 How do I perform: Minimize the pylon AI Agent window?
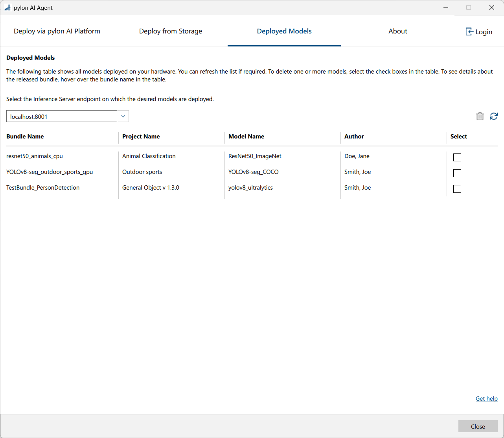click(446, 7)
